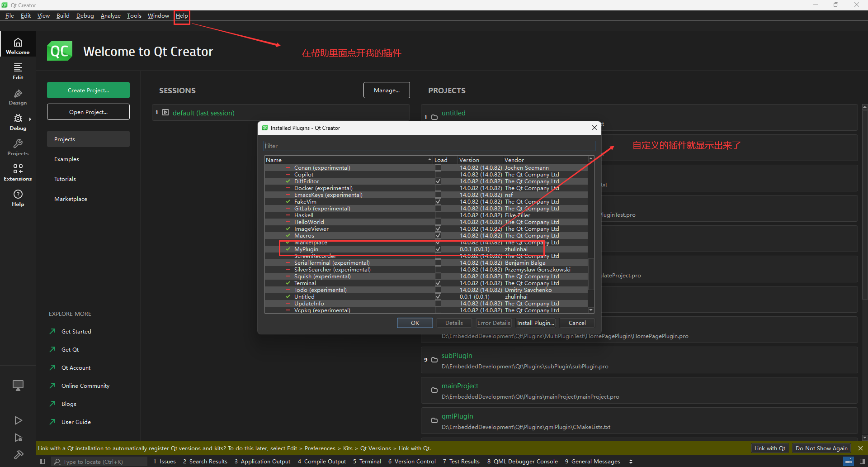Switch to Debug mode
This screenshot has height=467, width=868.
[x=18, y=122]
